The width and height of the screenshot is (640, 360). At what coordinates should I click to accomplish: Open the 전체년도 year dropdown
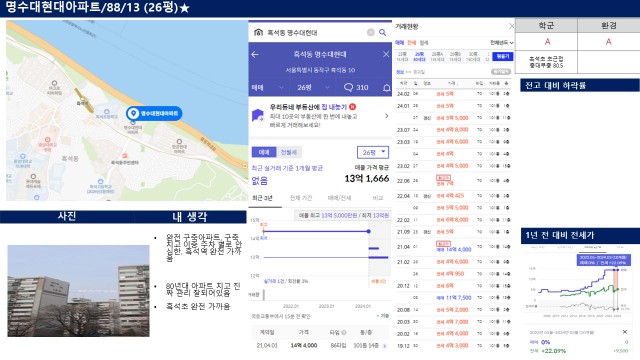(502, 42)
